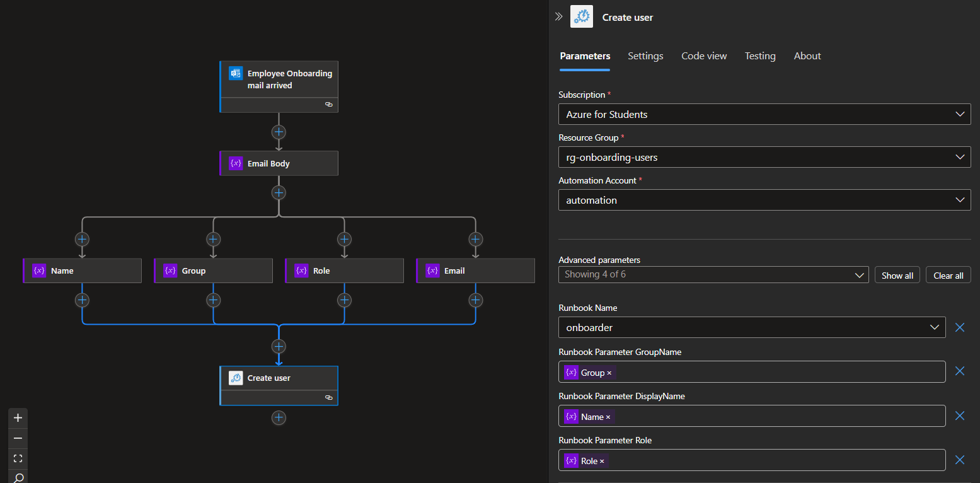Open the Automation Account dropdown

(x=764, y=200)
